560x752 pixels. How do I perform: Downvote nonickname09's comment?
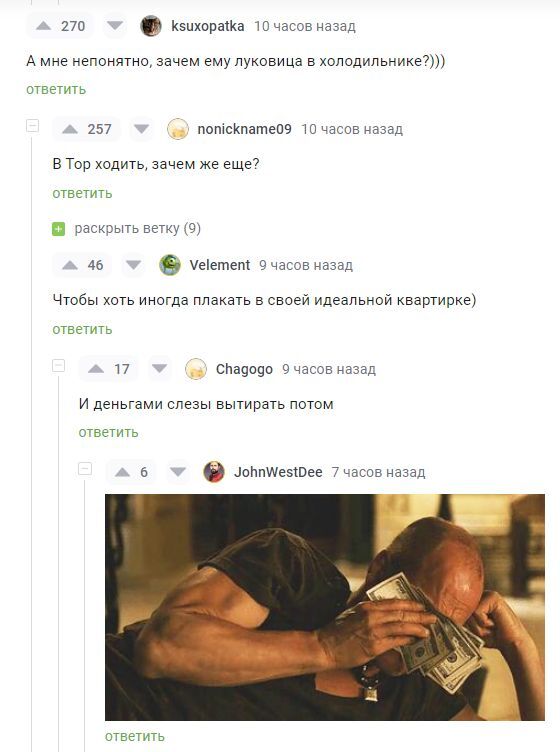141,129
